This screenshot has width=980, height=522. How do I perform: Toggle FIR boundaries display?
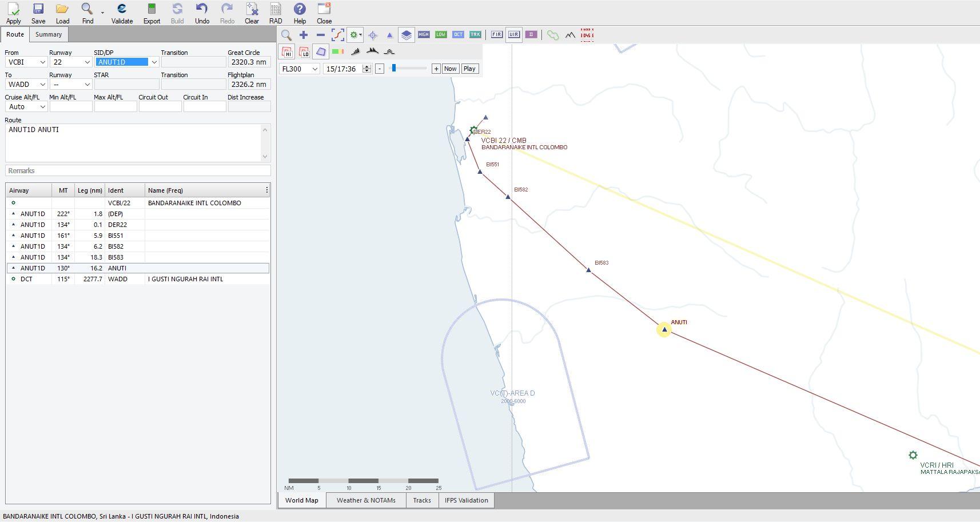tap(497, 35)
